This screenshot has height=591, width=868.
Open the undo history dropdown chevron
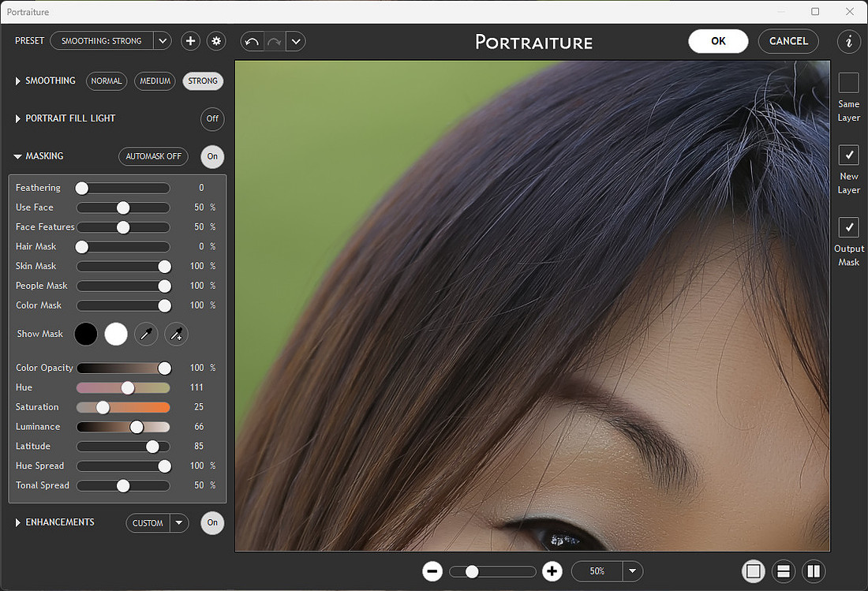tap(296, 42)
